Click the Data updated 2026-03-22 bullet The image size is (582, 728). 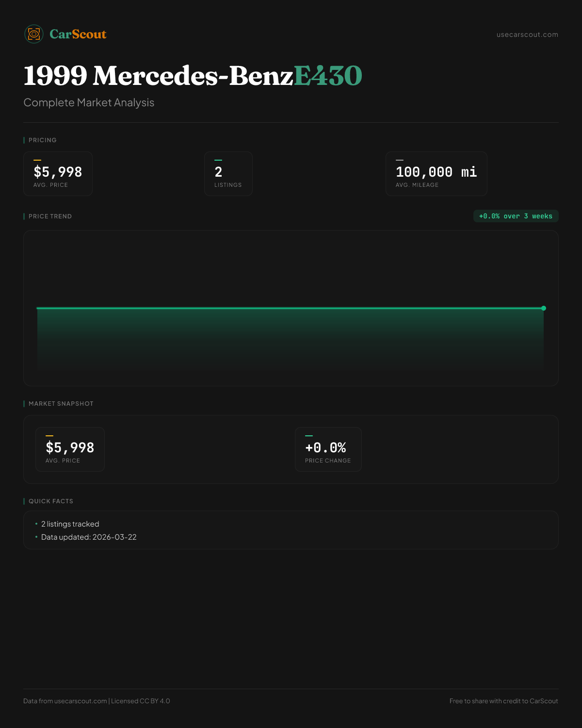89,537
